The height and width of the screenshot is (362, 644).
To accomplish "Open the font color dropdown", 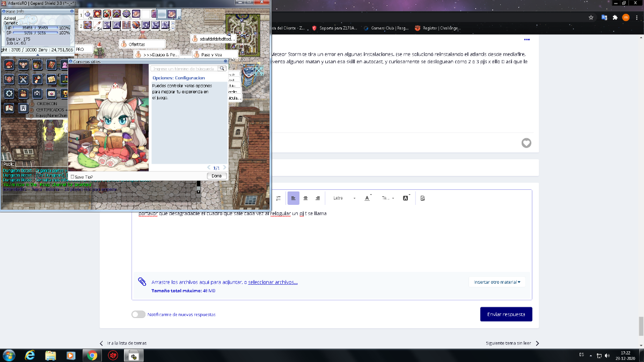I will tap(368, 198).
